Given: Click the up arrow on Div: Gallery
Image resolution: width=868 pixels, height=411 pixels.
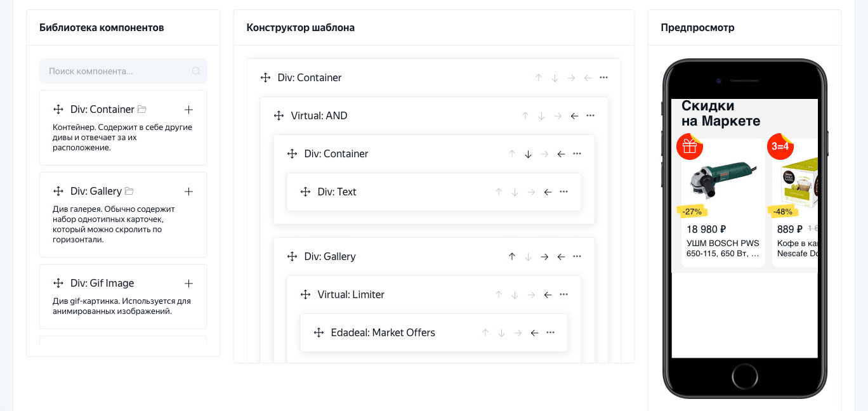Looking at the screenshot, I should [x=511, y=256].
